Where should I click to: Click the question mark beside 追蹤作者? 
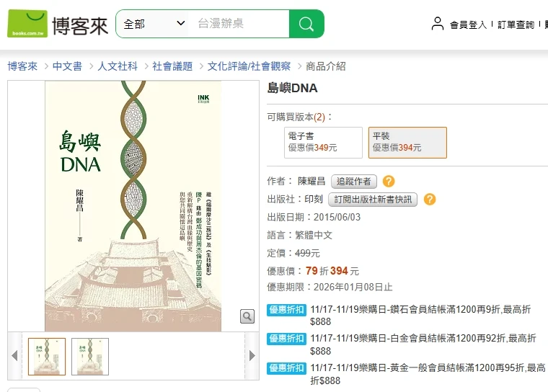[x=389, y=182]
